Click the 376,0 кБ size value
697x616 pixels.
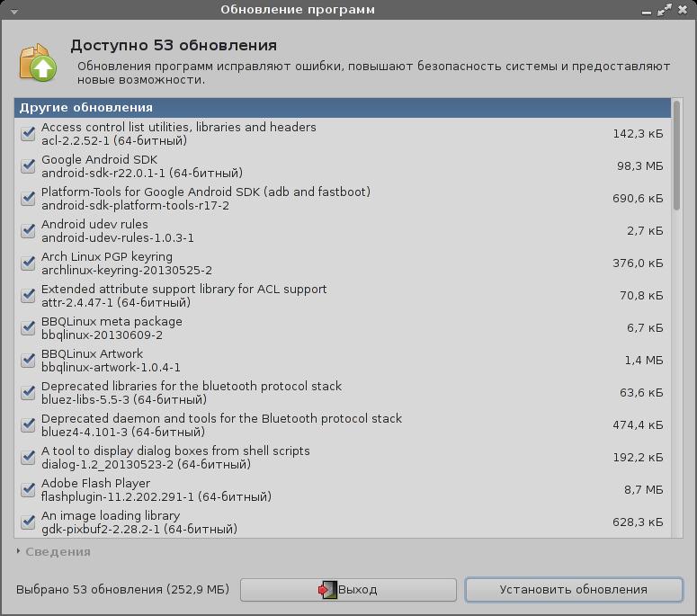click(x=638, y=263)
